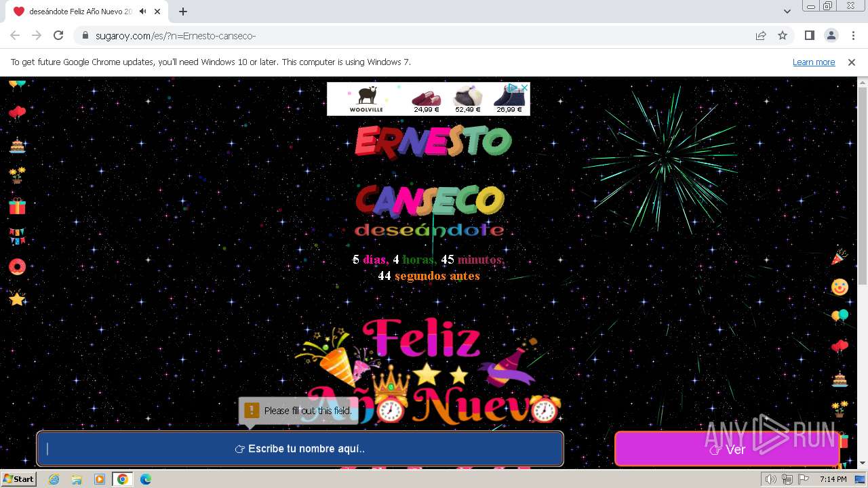The height and width of the screenshot is (488, 868).
Task: Switch to Chrome in the taskbar
Action: click(x=123, y=479)
